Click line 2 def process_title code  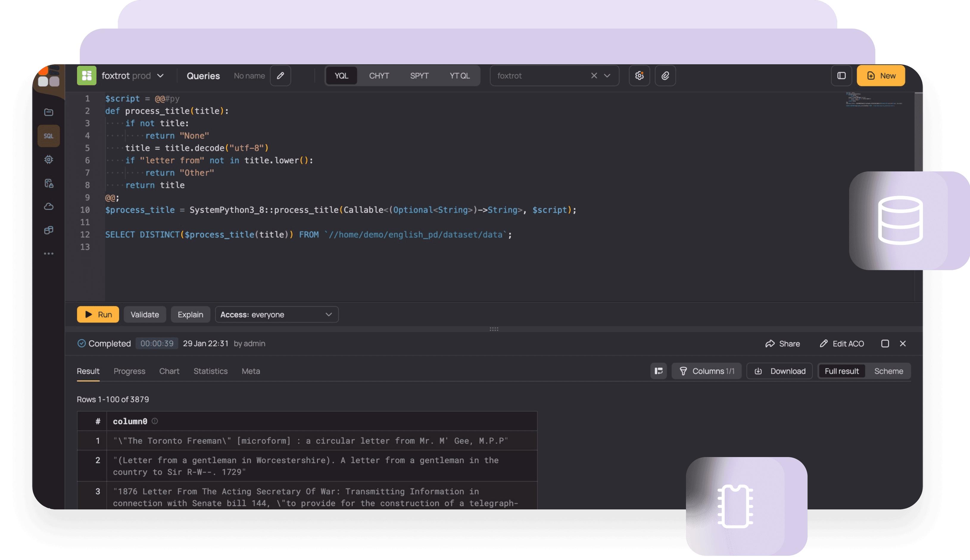click(167, 111)
